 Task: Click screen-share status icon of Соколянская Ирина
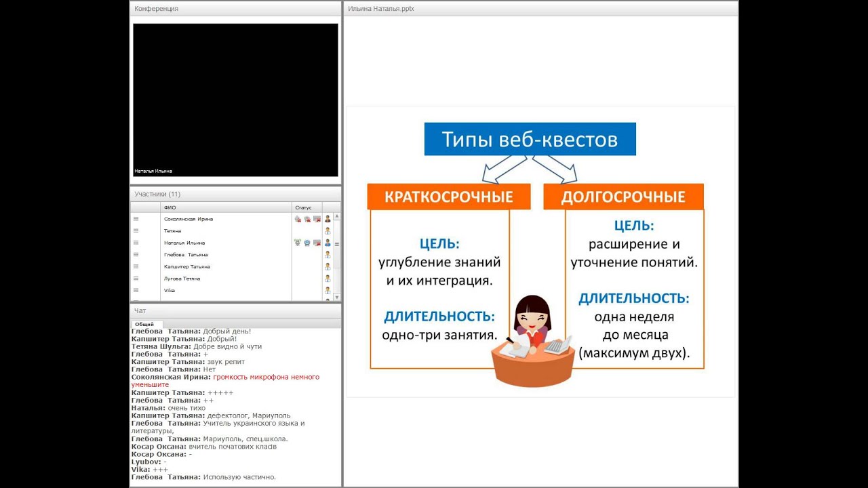tap(317, 219)
